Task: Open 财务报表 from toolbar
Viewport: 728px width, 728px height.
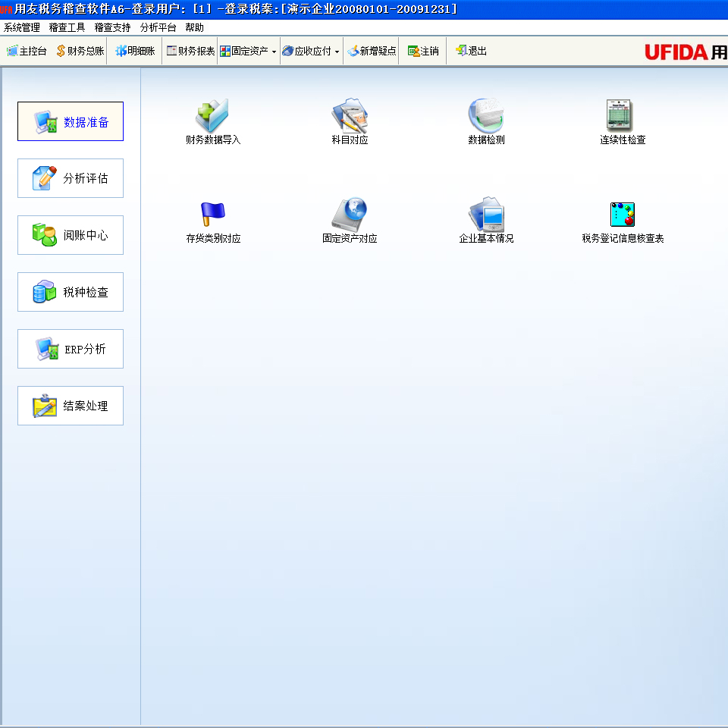Action: [x=191, y=51]
